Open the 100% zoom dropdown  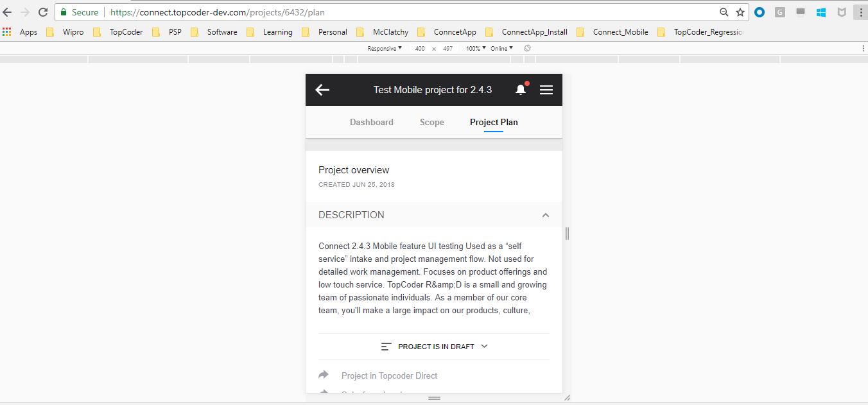coord(476,49)
